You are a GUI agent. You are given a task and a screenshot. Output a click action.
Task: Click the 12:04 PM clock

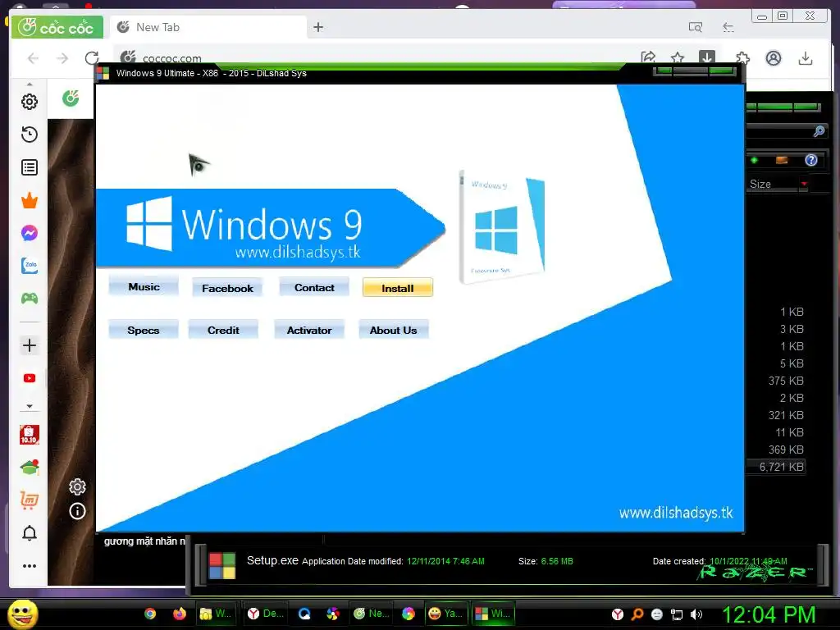769,614
